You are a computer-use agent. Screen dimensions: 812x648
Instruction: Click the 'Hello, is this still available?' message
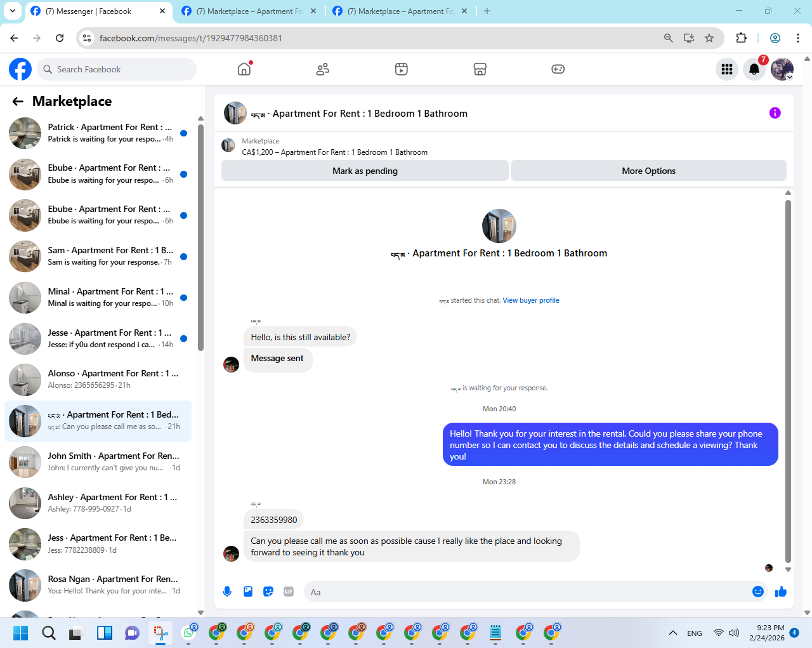[x=301, y=337]
